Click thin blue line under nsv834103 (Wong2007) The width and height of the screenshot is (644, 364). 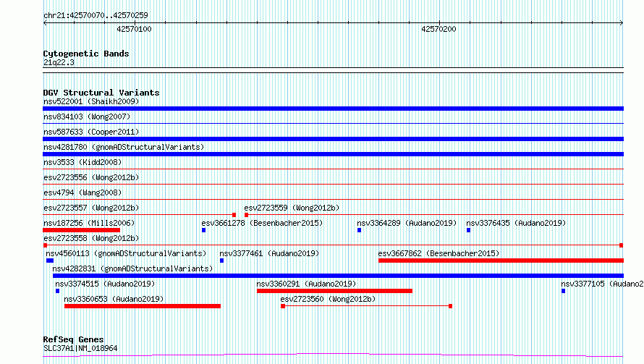point(333,123)
